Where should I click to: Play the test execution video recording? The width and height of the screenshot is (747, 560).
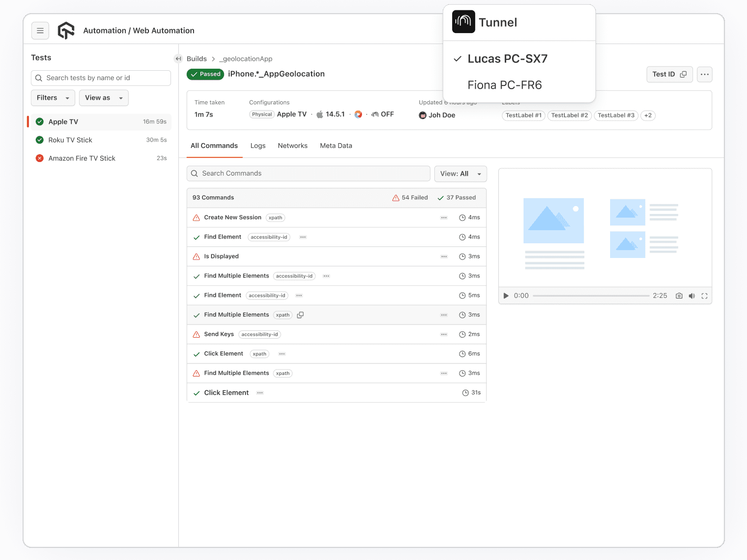click(x=505, y=295)
